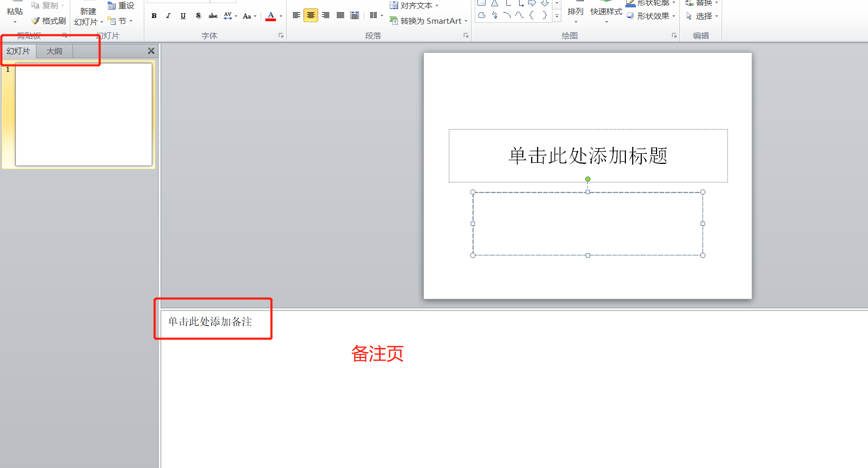Align text to the left

click(x=297, y=15)
